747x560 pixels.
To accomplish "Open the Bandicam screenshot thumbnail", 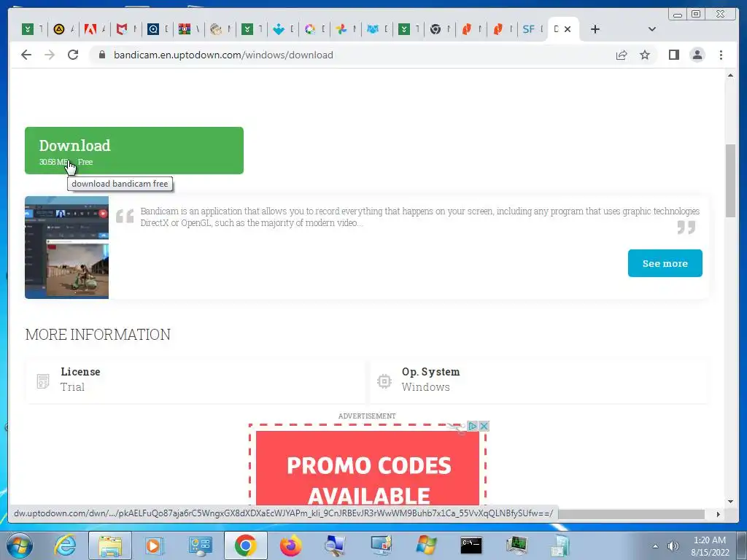I will coord(66,248).
